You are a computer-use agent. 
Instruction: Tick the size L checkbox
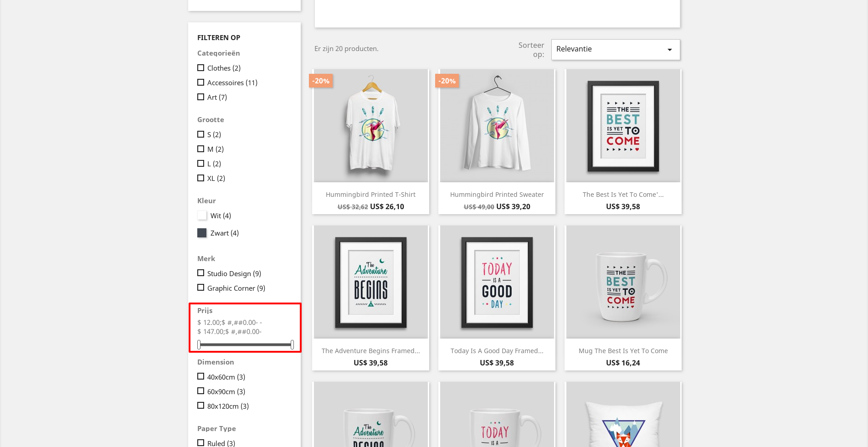(200, 164)
